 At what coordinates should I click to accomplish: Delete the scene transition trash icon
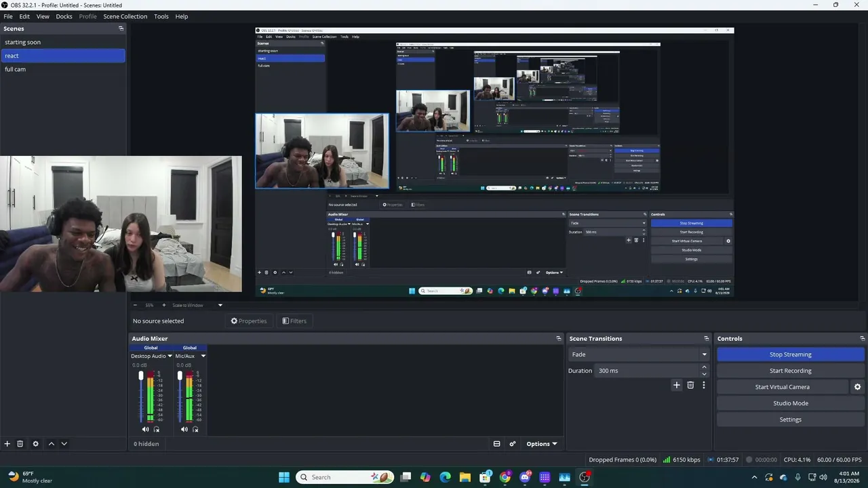click(x=690, y=385)
